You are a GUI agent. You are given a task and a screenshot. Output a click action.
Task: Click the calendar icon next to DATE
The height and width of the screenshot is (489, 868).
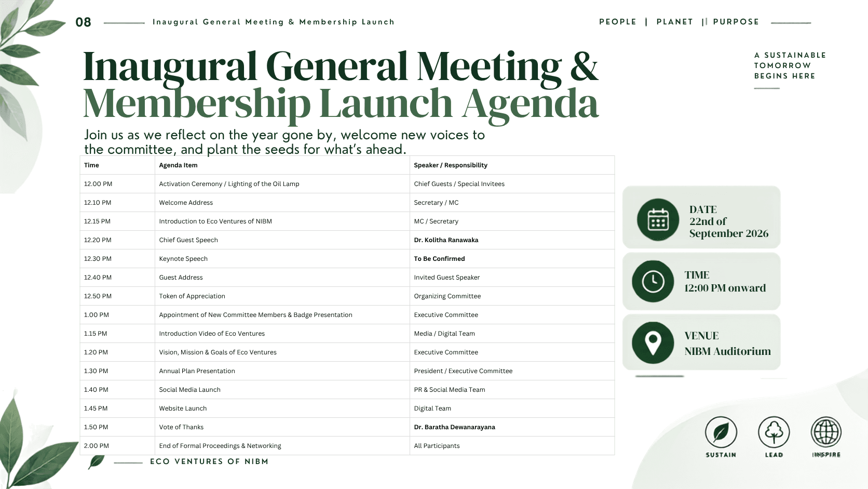tap(658, 219)
